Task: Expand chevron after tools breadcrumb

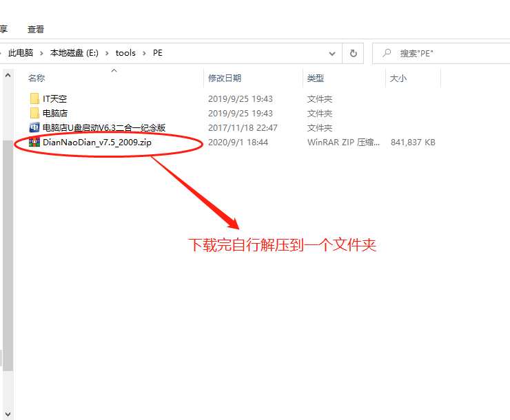Action: point(144,53)
